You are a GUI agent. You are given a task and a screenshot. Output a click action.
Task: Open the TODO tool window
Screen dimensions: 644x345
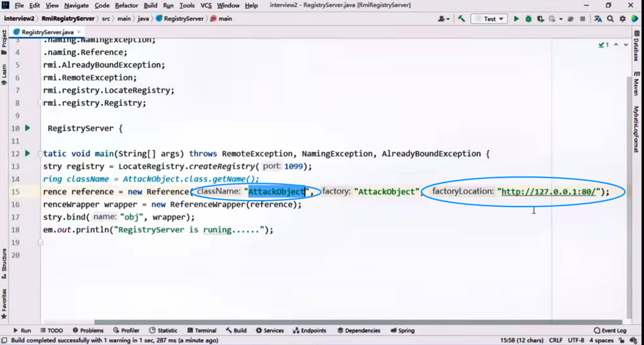coord(52,331)
